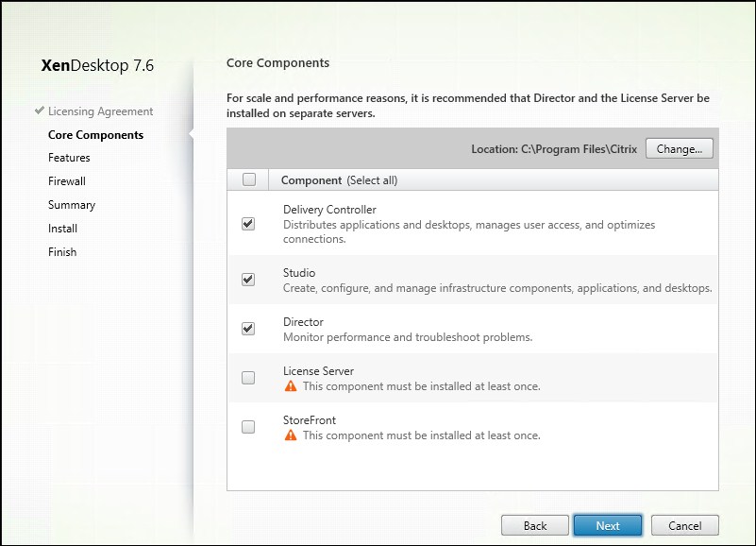Click StoreFront's 'must be installed' warning text
The image size is (756, 546).
click(x=421, y=435)
